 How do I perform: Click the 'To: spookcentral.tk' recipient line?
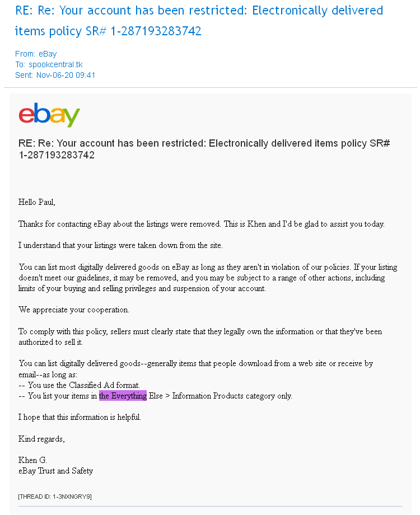(x=49, y=64)
